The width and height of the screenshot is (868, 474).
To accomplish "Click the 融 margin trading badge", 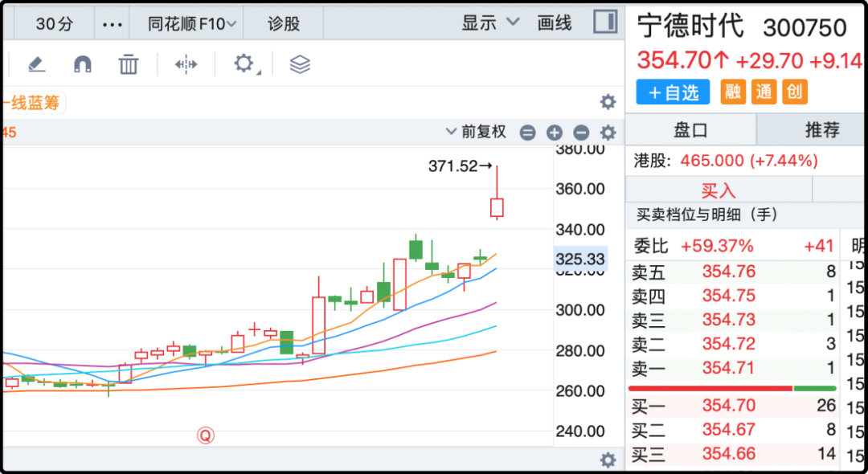I will 732,92.
